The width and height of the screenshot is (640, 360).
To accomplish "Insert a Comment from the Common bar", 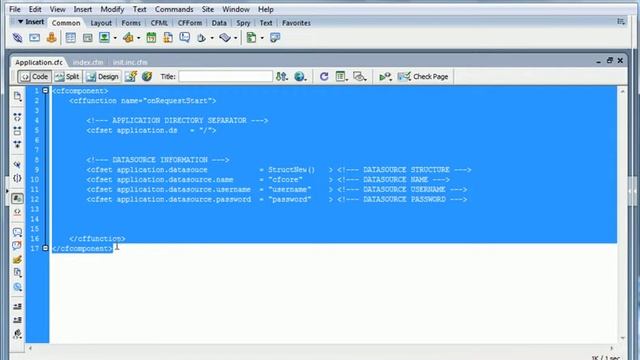I will click(184, 38).
